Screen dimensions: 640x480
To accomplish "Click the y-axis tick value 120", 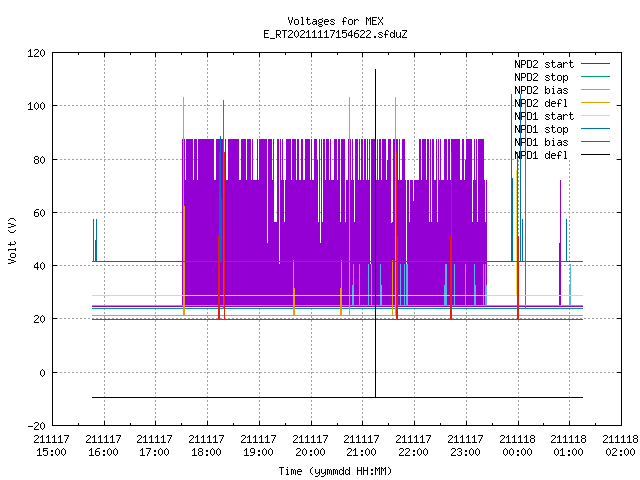I will [36, 53].
